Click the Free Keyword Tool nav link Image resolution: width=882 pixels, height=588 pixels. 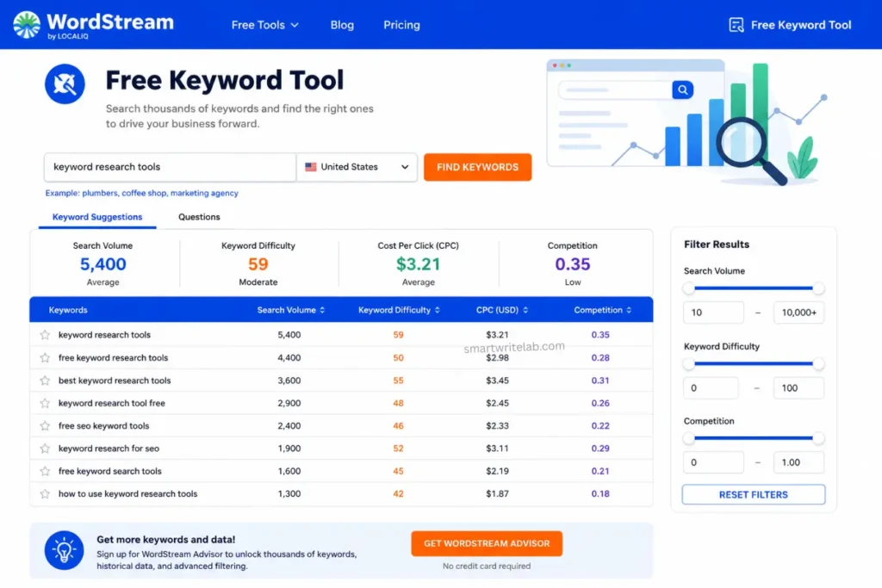pos(790,25)
